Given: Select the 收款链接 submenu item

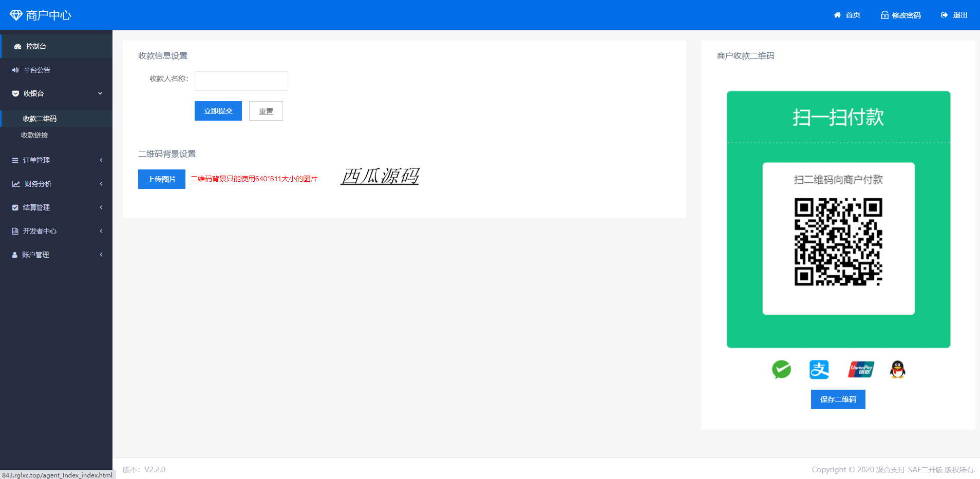Looking at the screenshot, I should click(56, 135).
